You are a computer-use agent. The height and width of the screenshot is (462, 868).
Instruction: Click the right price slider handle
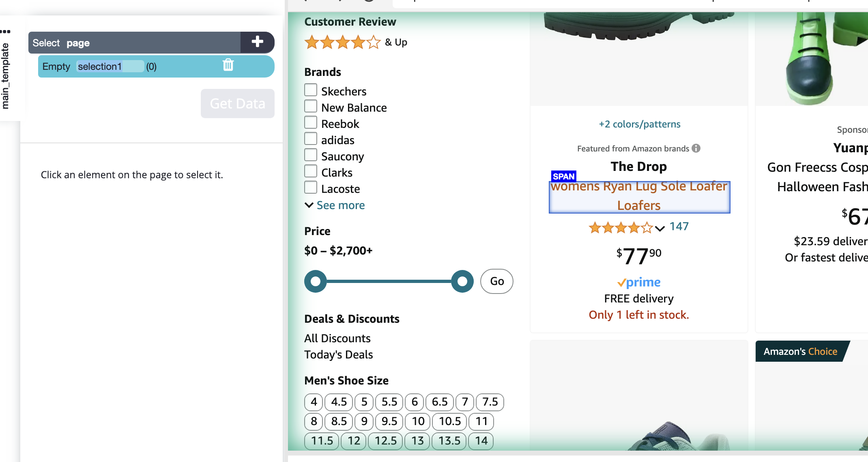(462, 281)
